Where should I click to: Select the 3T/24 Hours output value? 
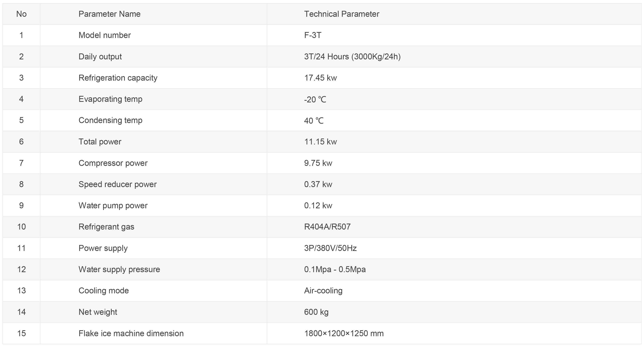tap(352, 57)
